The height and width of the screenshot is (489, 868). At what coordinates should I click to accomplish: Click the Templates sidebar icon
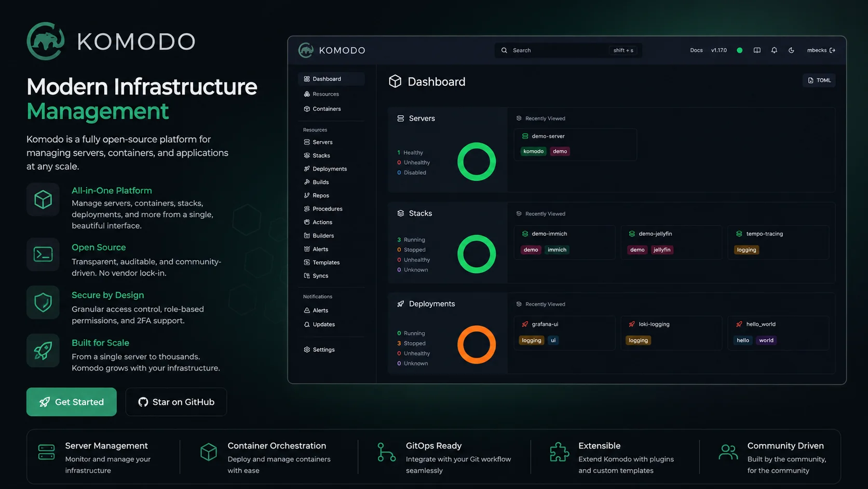click(307, 262)
